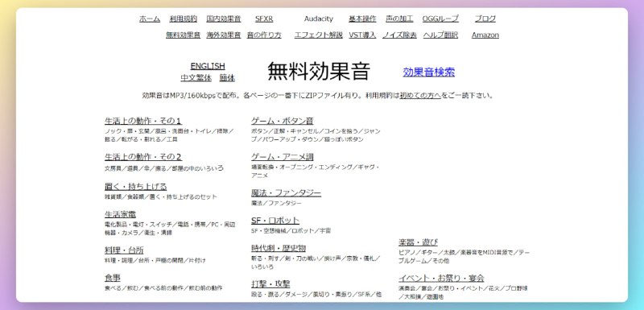Screen dimensions: 644x310
Task: Click description text starting 演奏会／宴会
Action: click(463, 292)
